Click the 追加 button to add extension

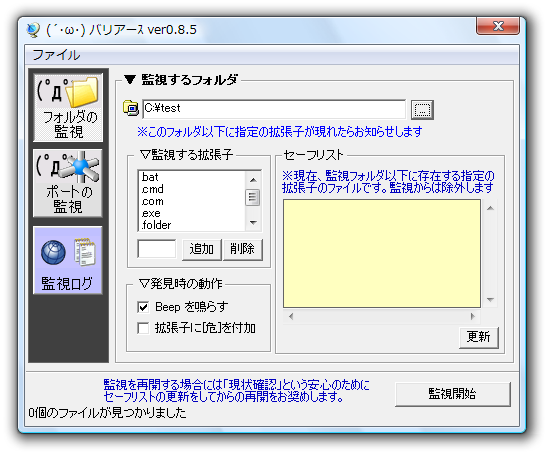[202, 249]
